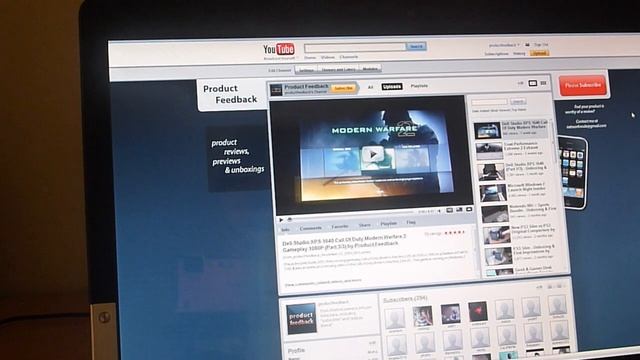Click the YouTube logo
The image size is (640, 360).
click(x=279, y=49)
